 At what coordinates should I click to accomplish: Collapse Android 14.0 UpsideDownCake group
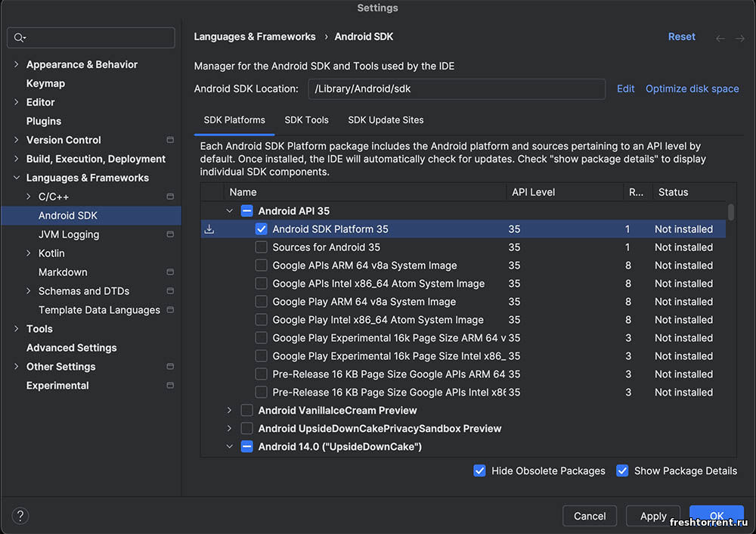230,447
